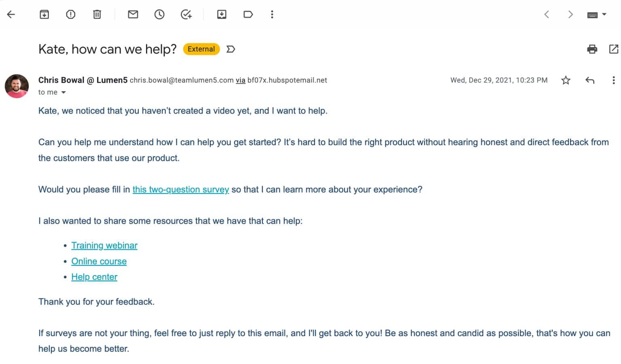Mark this email as unread
Image resolution: width=621 pixels, height=364 pixels.
(133, 14)
